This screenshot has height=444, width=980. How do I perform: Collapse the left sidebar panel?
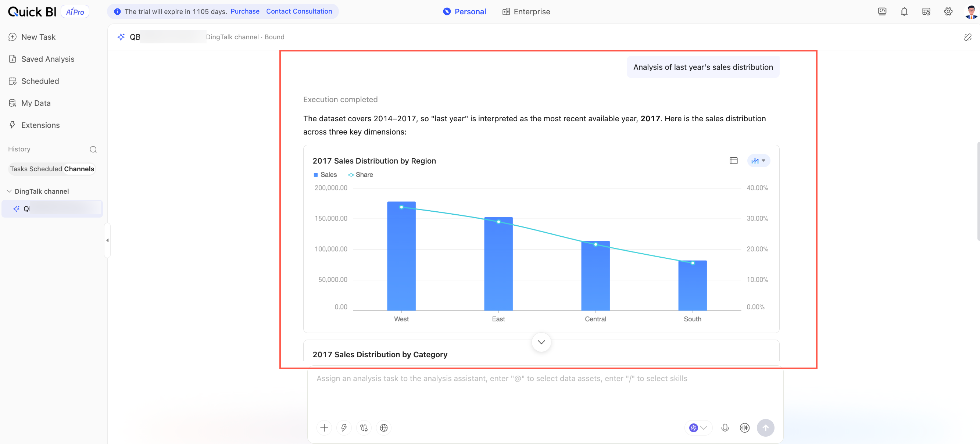(x=107, y=240)
